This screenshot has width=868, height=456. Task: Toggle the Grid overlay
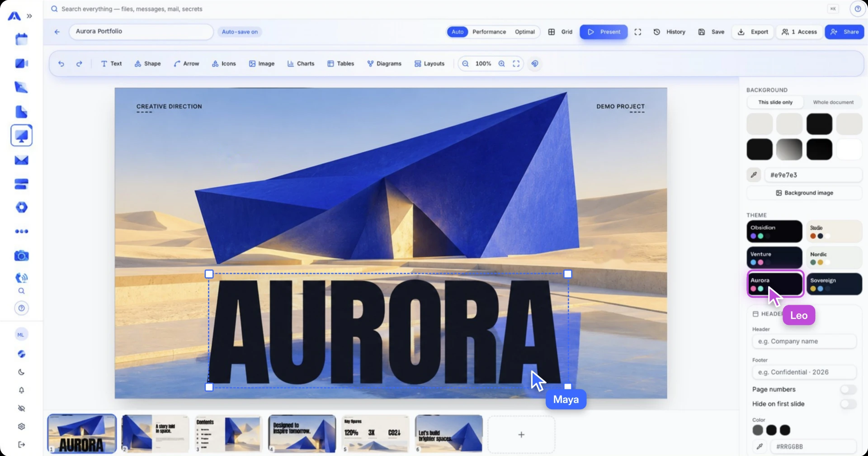(x=561, y=32)
